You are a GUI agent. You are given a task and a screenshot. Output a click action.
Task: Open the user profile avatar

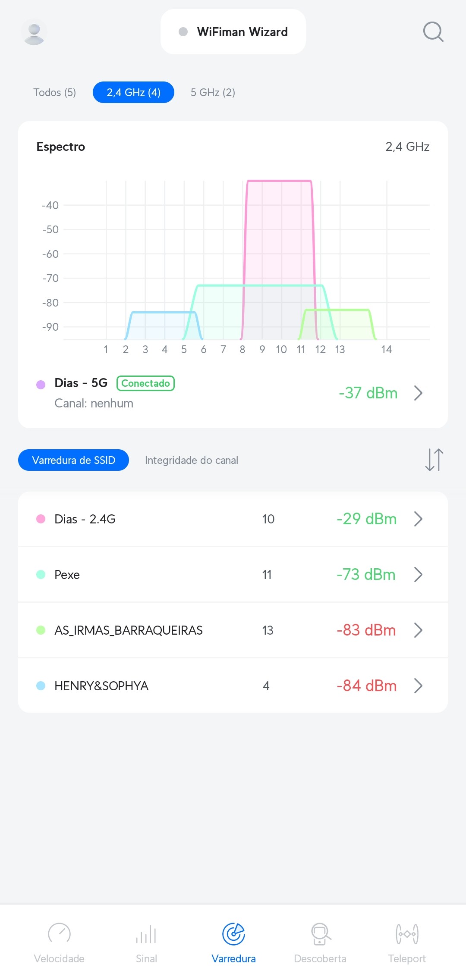coord(34,32)
